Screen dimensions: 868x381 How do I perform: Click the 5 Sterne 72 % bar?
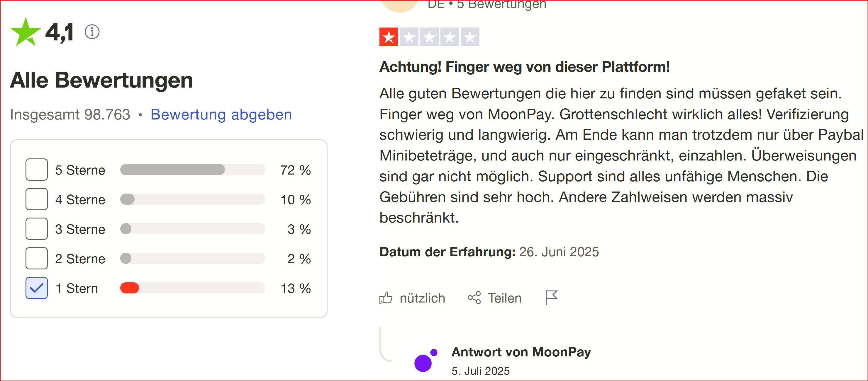pos(193,170)
